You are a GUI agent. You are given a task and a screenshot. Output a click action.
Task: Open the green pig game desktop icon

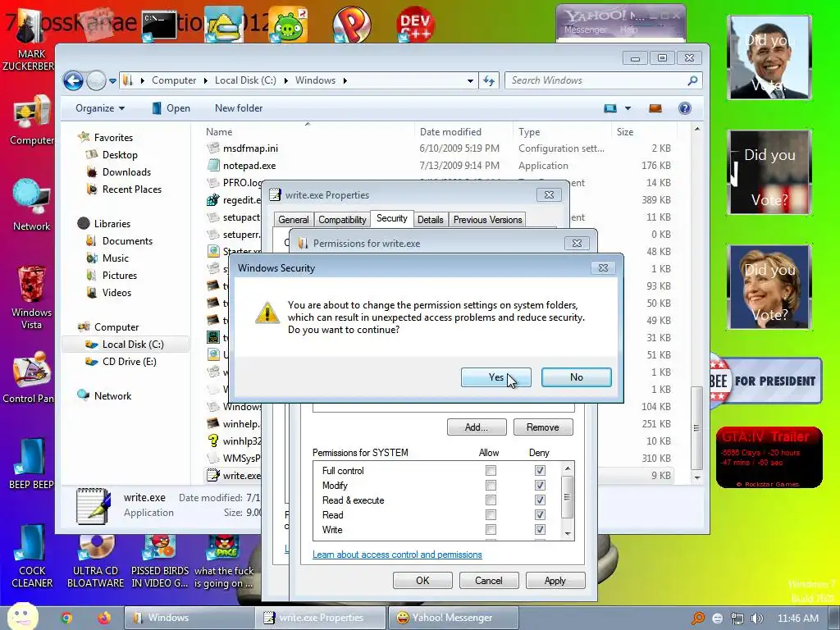click(x=288, y=25)
